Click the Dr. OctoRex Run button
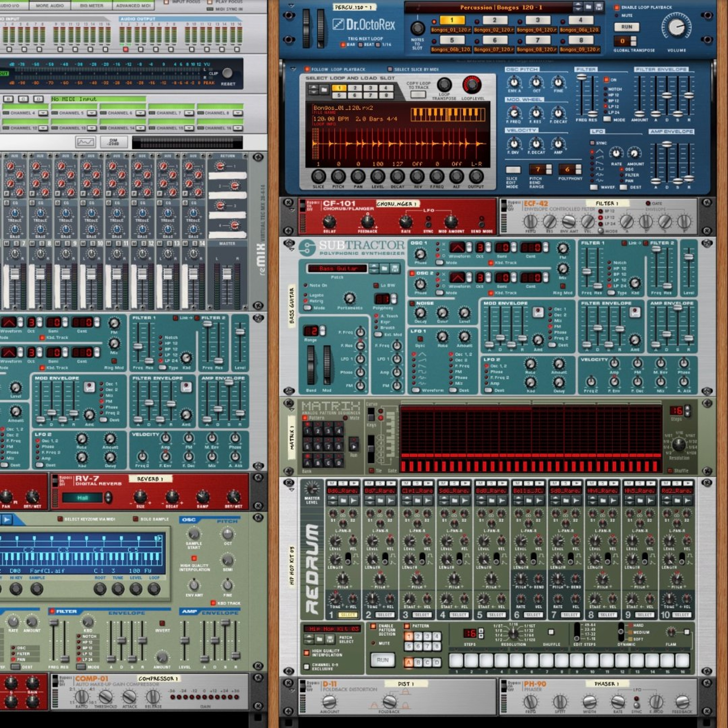This screenshot has height=728, width=728. click(x=627, y=27)
